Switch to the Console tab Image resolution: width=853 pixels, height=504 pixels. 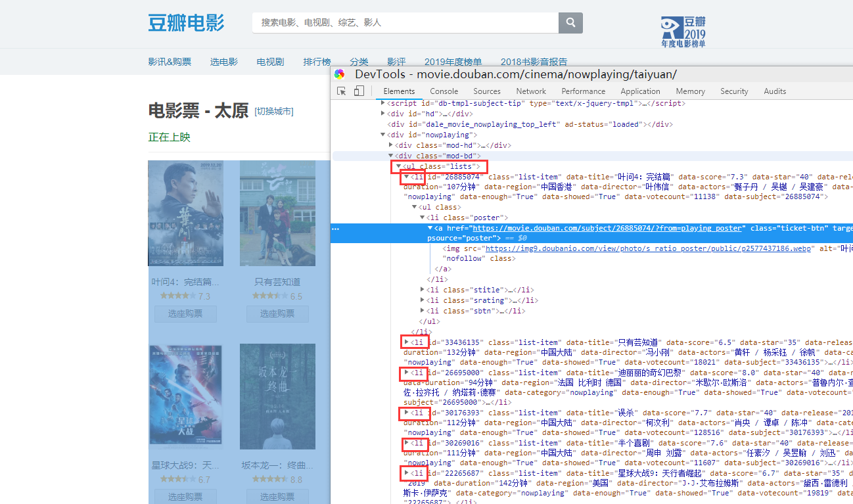click(444, 91)
